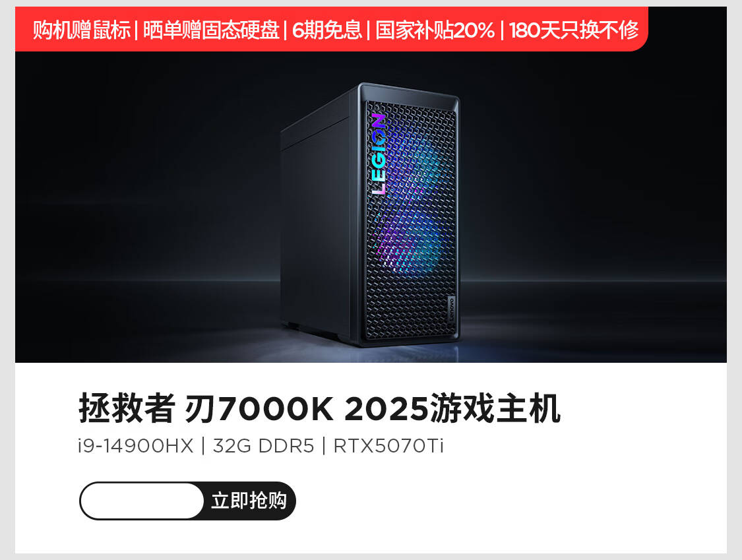Click the 国家补贴20% subsidy offer

coord(435,30)
